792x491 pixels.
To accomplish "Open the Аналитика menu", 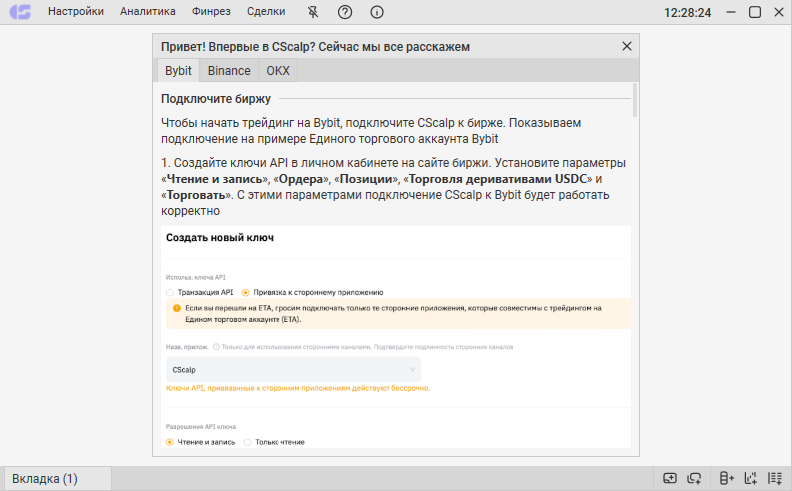I will click(x=147, y=12).
